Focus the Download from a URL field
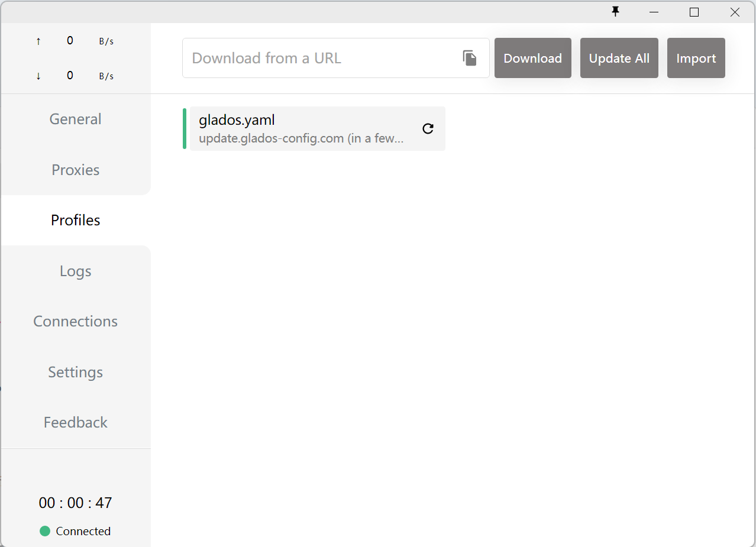This screenshot has height=547, width=756. 319,58
